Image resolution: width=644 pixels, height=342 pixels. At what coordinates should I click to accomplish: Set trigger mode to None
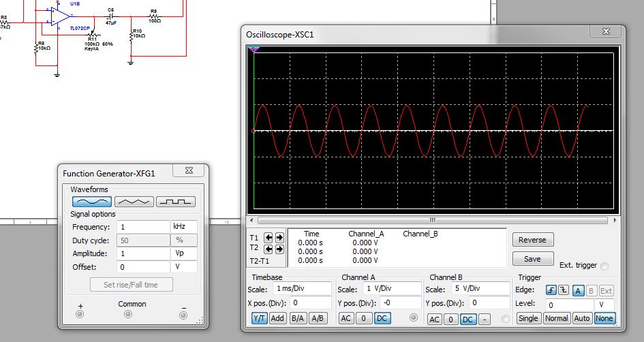[604, 318]
